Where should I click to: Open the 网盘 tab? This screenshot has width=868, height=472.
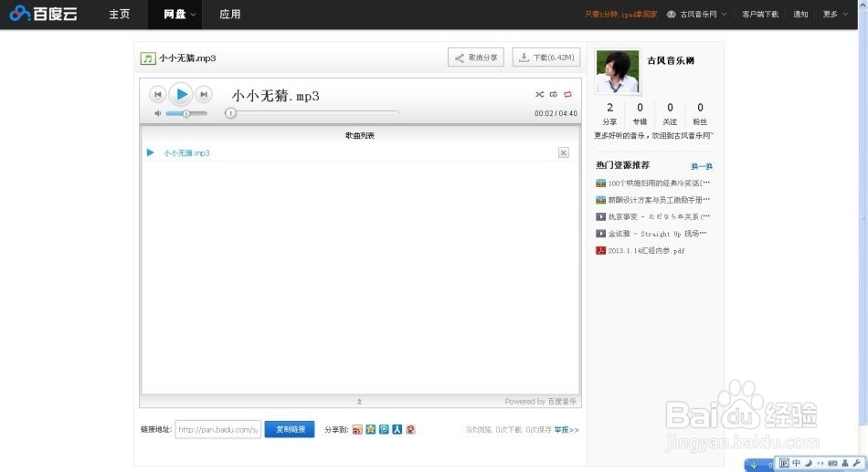pos(175,15)
